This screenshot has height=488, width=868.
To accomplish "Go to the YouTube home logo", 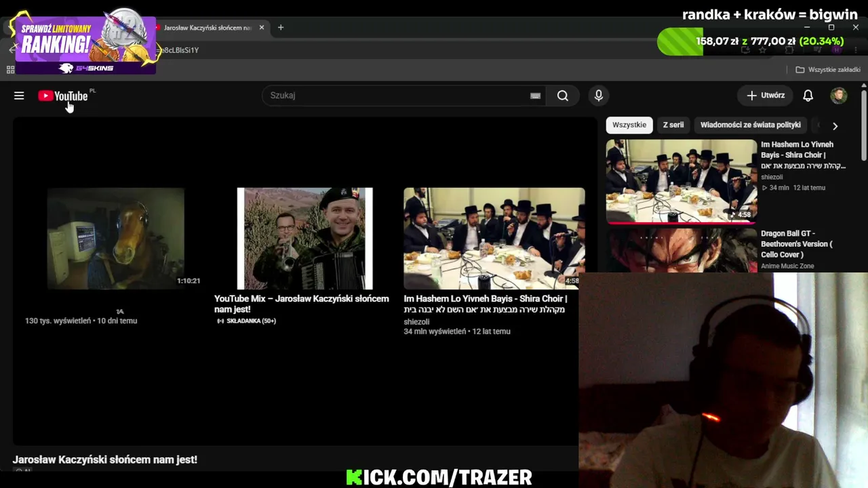I will coord(63,96).
